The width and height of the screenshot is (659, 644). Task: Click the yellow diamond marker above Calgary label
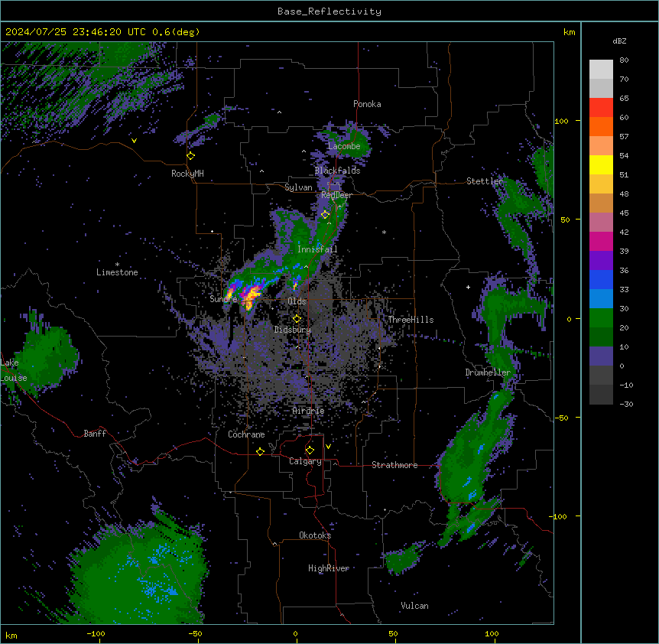[310, 450]
